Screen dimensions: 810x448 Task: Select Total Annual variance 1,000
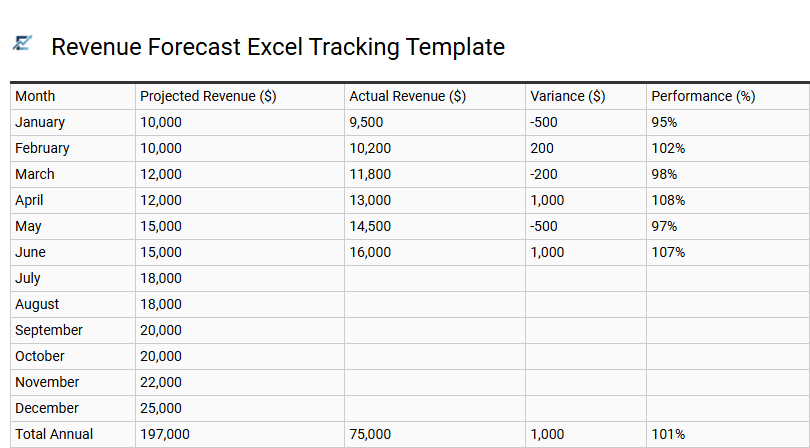(547, 434)
